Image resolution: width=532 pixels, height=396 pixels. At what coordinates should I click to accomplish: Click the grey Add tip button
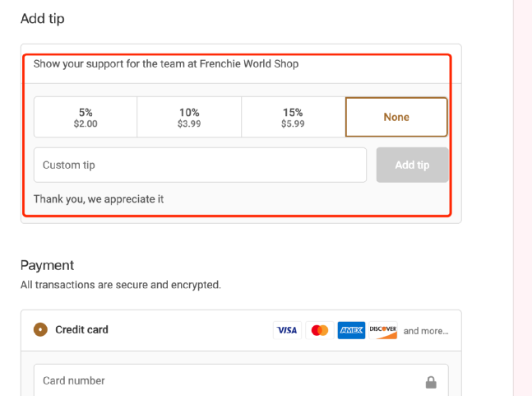click(x=412, y=165)
